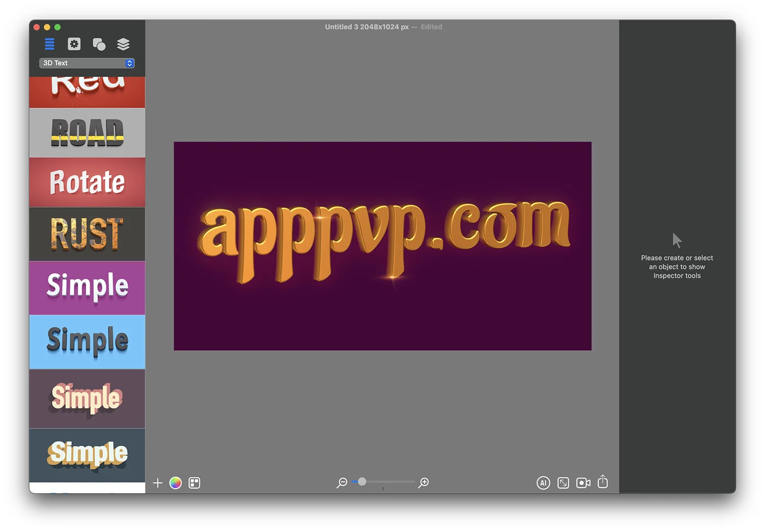Viewport: 765px width, 532px height.
Task: Open the settings gear panel
Action: click(x=74, y=44)
